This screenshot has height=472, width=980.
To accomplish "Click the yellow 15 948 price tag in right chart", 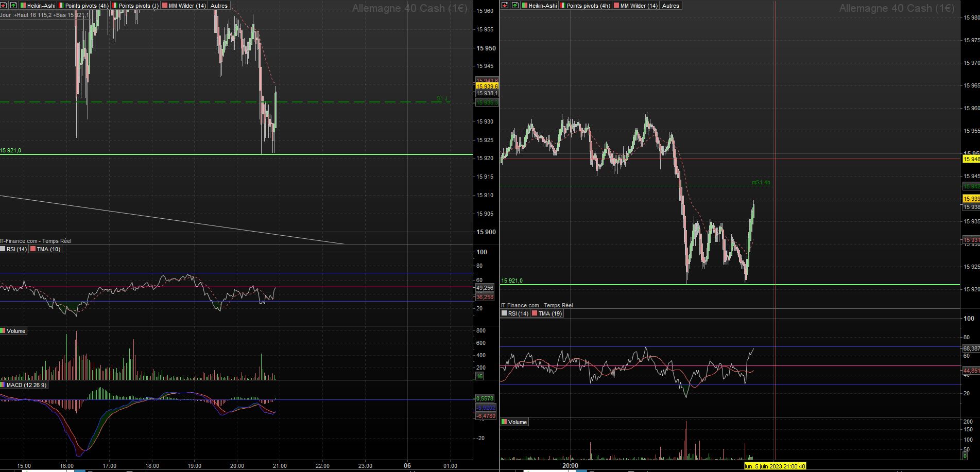I will [971, 160].
